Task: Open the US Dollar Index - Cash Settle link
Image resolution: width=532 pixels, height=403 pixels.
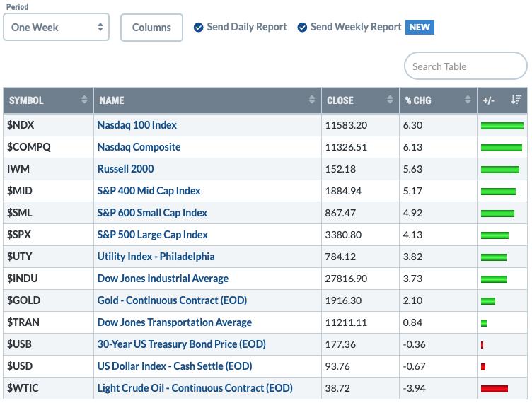Action: pyautogui.click(x=175, y=366)
